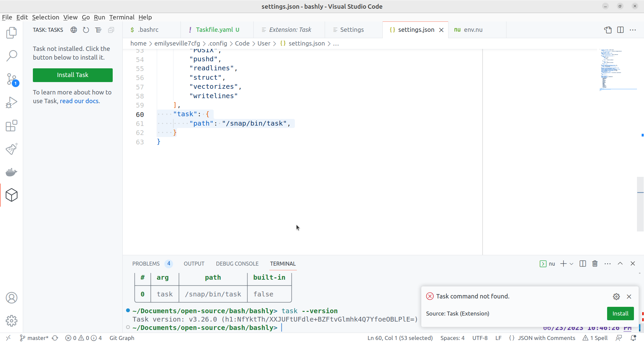Open terminal launch profile dropdown
The height and width of the screenshot is (343, 644).
point(572,264)
